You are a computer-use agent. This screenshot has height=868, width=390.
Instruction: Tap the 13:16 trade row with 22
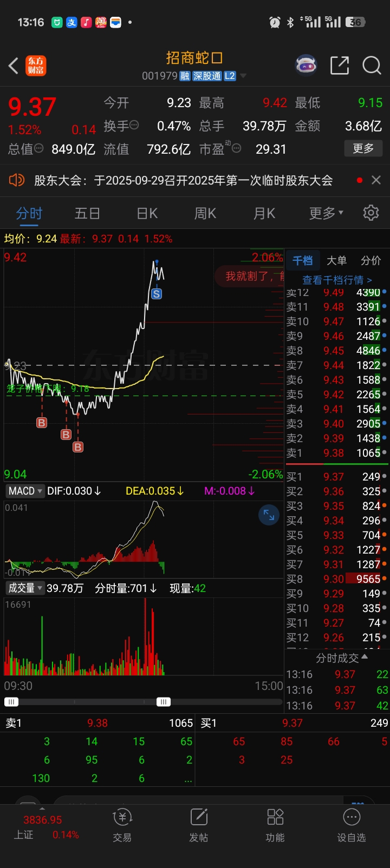click(x=337, y=674)
